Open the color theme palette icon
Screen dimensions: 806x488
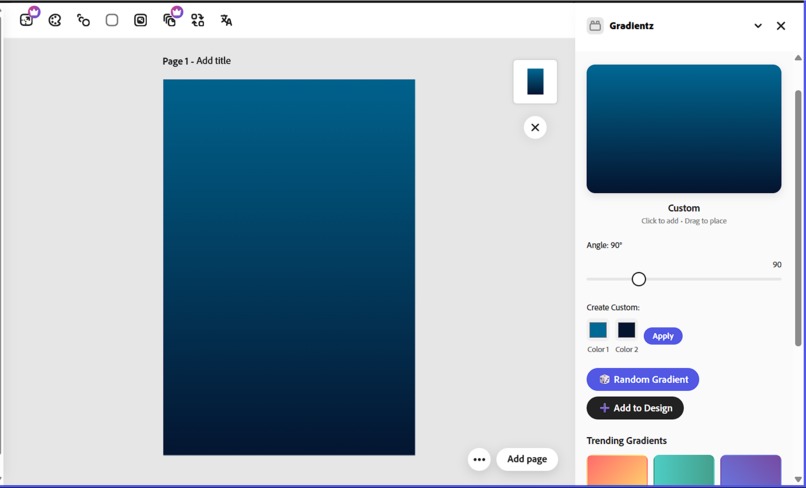tap(54, 20)
